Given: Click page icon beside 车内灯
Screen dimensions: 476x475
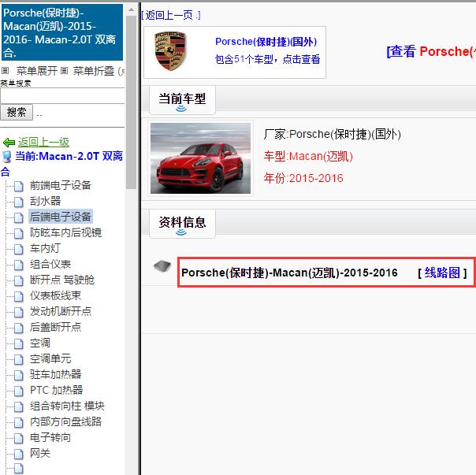Looking at the screenshot, I should [18, 249].
